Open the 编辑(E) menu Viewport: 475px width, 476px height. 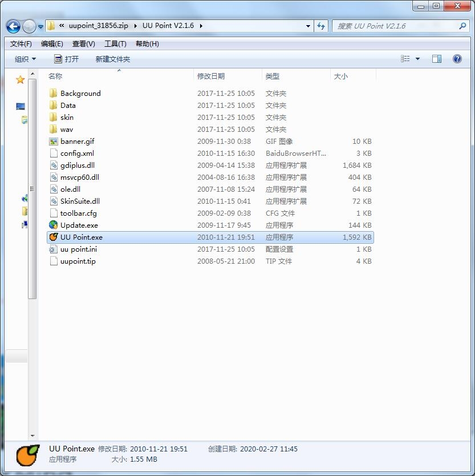52,44
